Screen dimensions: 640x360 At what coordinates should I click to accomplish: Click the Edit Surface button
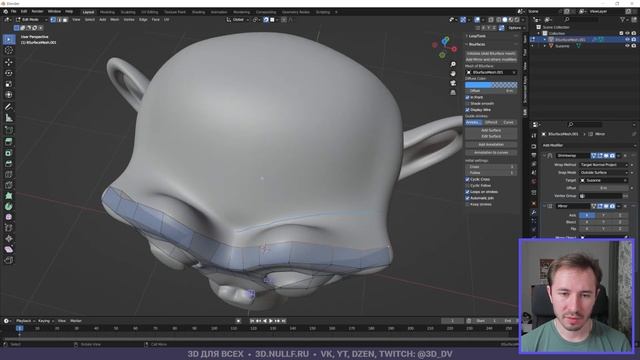[491, 136]
